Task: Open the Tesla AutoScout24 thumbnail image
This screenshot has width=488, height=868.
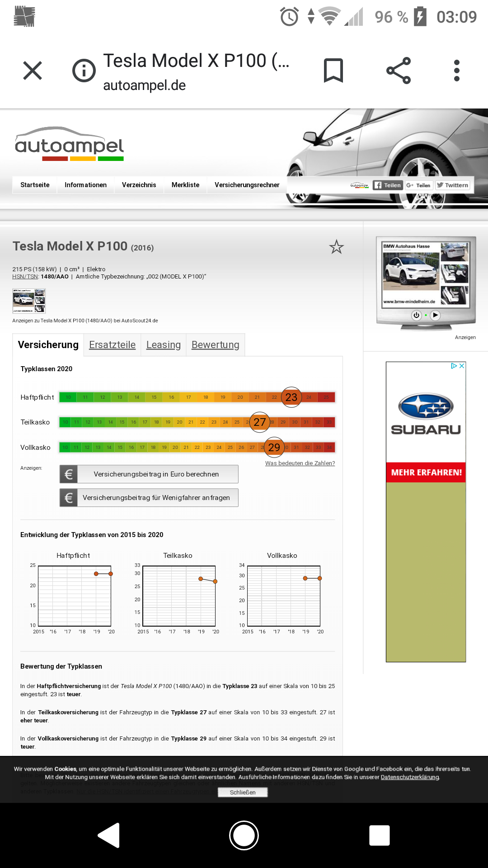Action: coord(29,301)
